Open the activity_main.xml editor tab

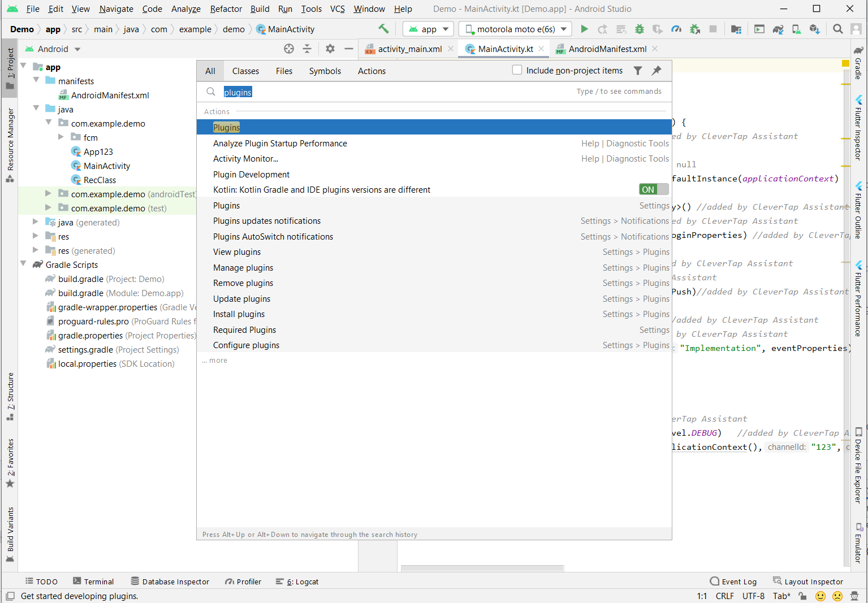(x=410, y=49)
